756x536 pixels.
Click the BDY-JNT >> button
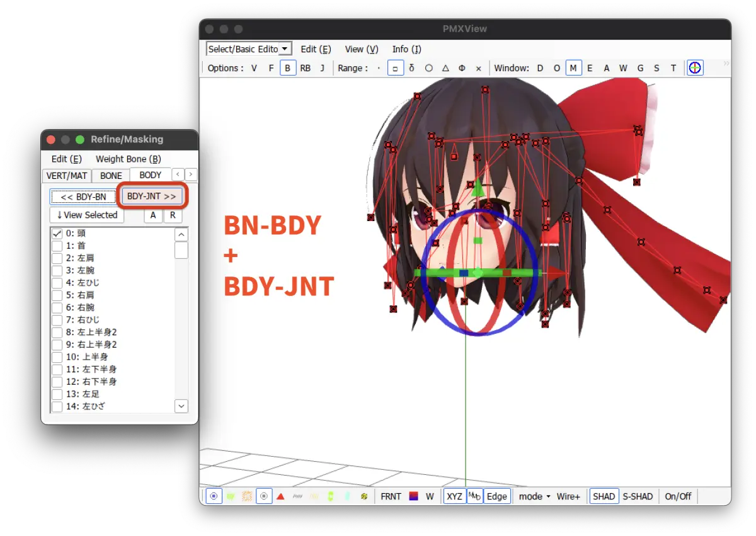151,197
